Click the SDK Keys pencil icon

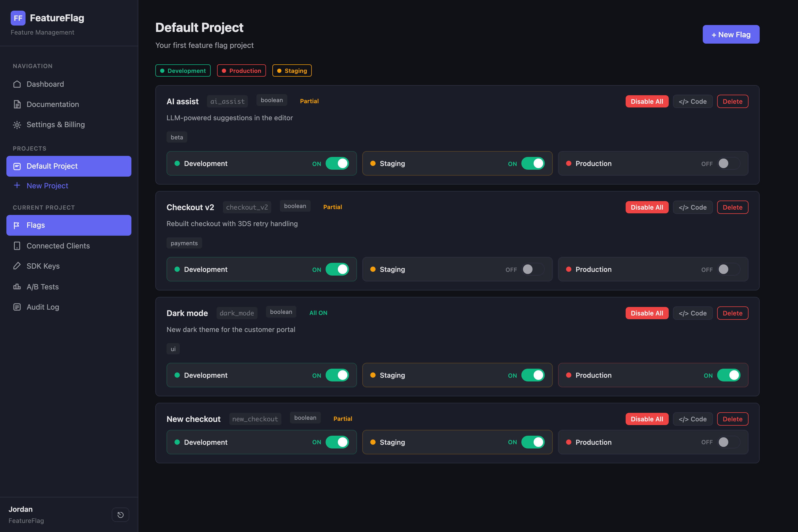click(17, 266)
